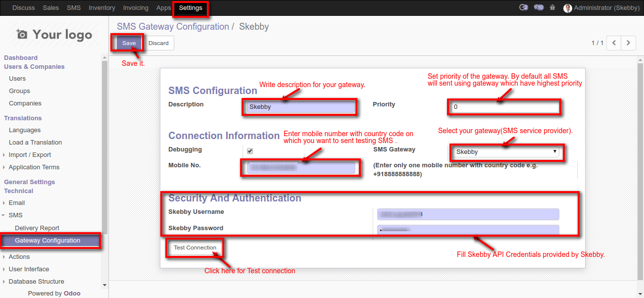Click the General Settings heading

pyautogui.click(x=29, y=182)
